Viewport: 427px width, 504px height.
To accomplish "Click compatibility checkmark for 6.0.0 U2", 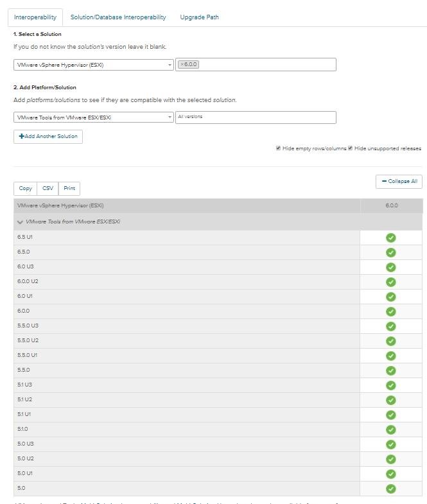I will pos(390,282).
